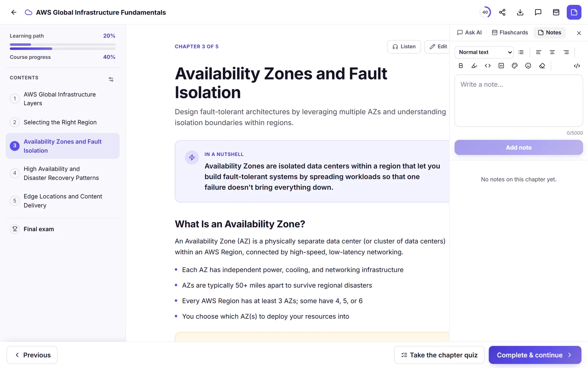Align note text left
Screen dimensions: 588x368
point(538,52)
